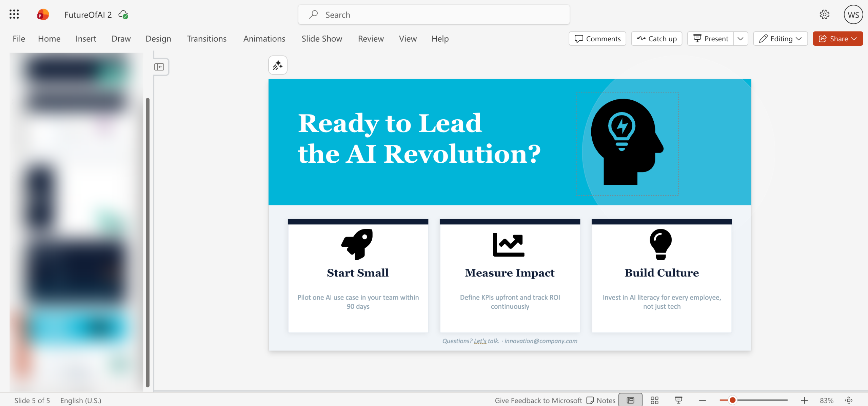This screenshot has height=406, width=868.
Task: Click the cloud saved status icon
Action: click(x=123, y=15)
